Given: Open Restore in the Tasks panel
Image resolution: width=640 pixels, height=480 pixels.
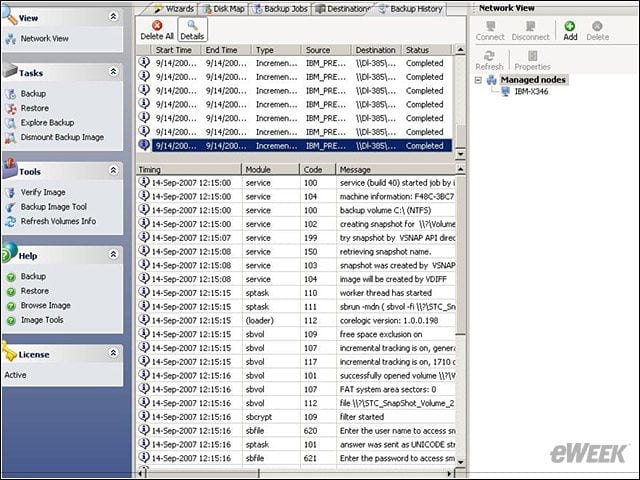Looking at the screenshot, I should [x=35, y=108].
